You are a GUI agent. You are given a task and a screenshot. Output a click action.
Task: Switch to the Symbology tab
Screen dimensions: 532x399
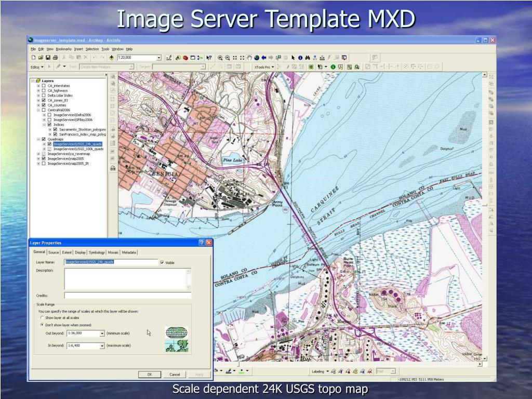(x=97, y=252)
